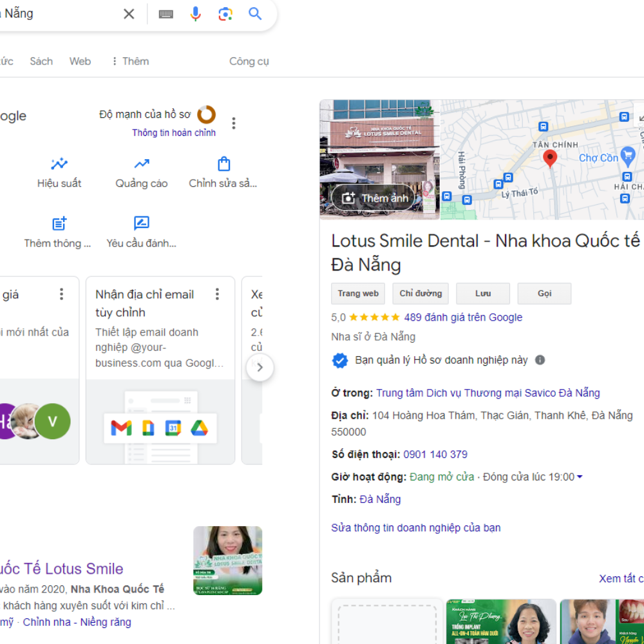This screenshot has width=644, height=644.
Task: Open the on-screen keyboard icon
Action: tap(166, 14)
